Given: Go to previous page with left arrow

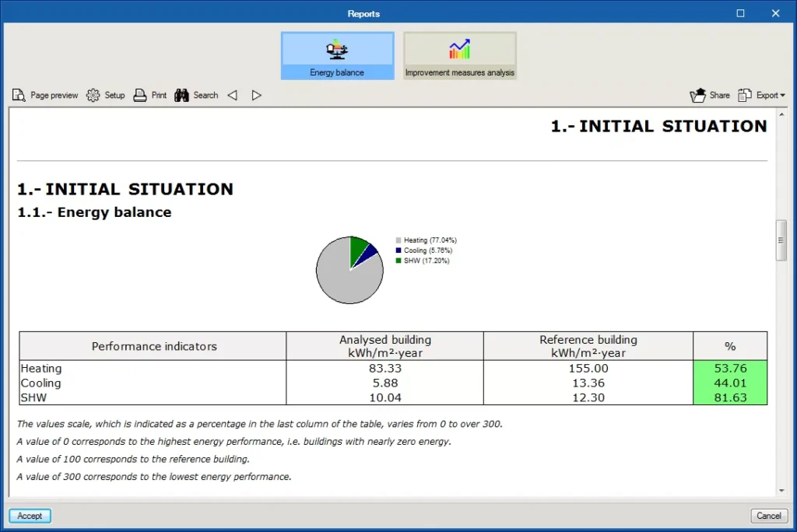Looking at the screenshot, I should [x=232, y=95].
